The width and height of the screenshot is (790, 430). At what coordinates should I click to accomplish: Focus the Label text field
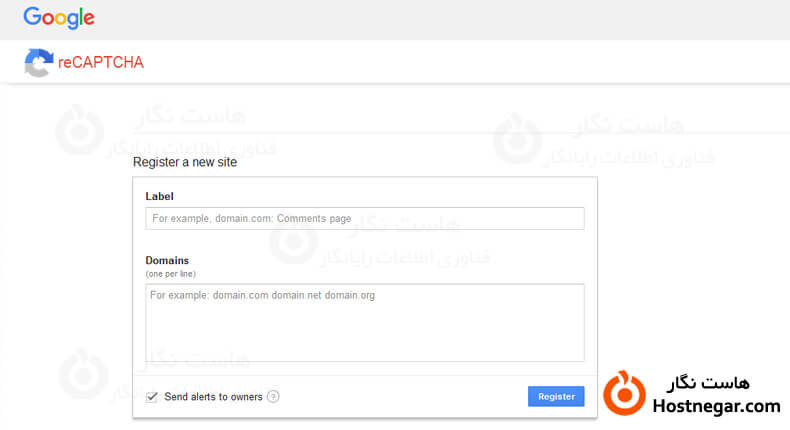[x=364, y=218]
